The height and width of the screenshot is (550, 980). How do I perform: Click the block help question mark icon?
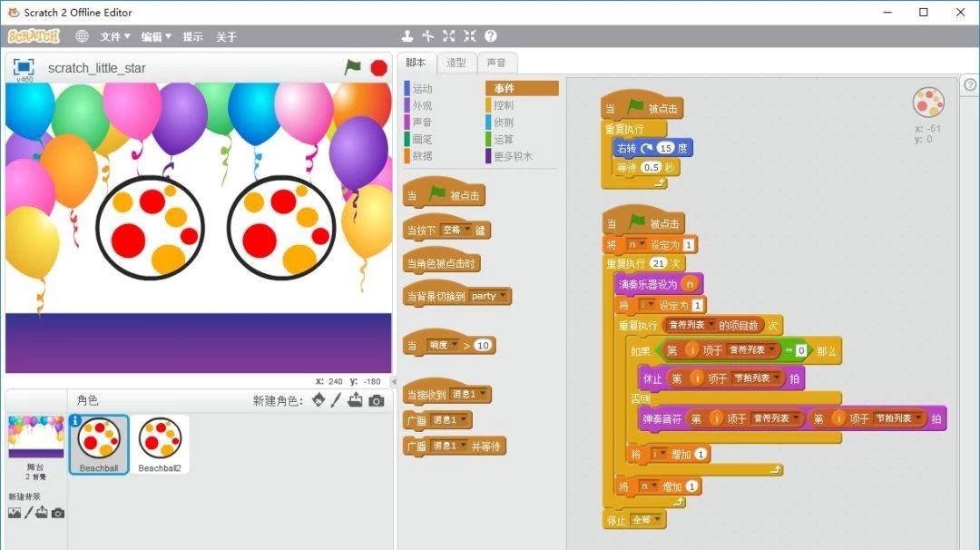[x=491, y=36]
